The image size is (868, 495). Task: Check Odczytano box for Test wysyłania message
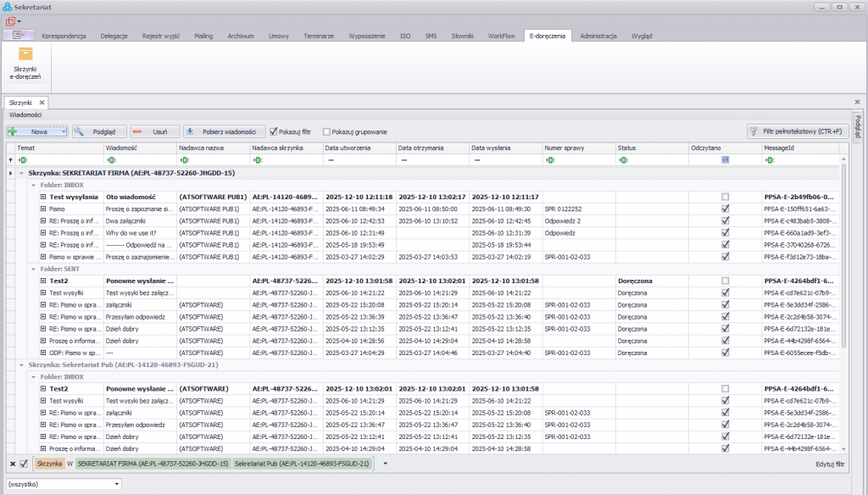point(725,197)
